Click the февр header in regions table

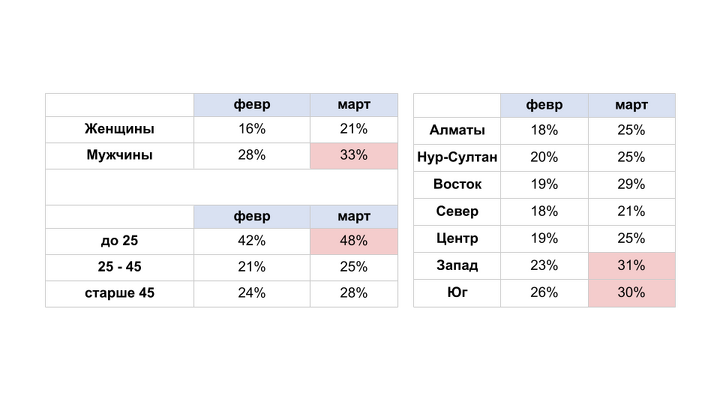(x=544, y=105)
